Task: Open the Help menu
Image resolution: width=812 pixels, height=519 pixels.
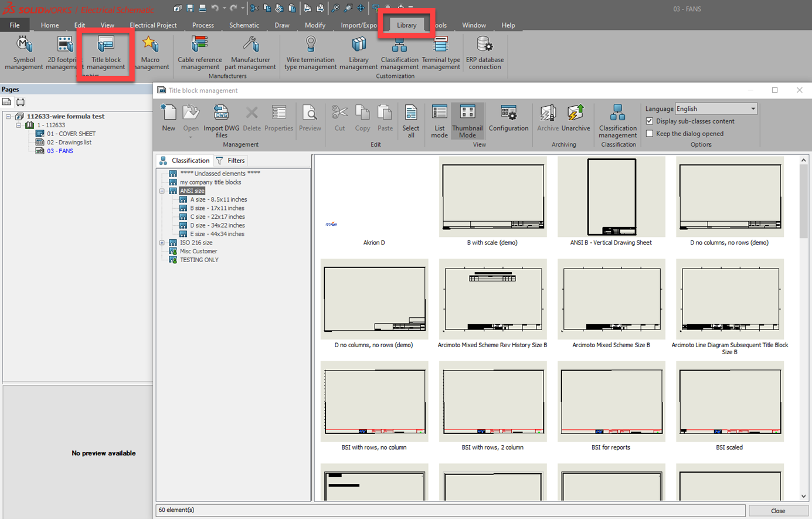Action: point(508,25)
